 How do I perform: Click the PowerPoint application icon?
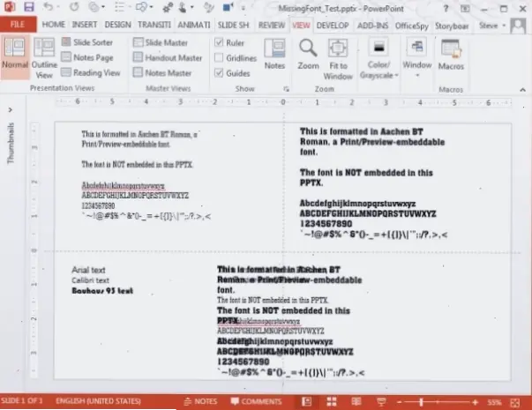coord(9,7)
